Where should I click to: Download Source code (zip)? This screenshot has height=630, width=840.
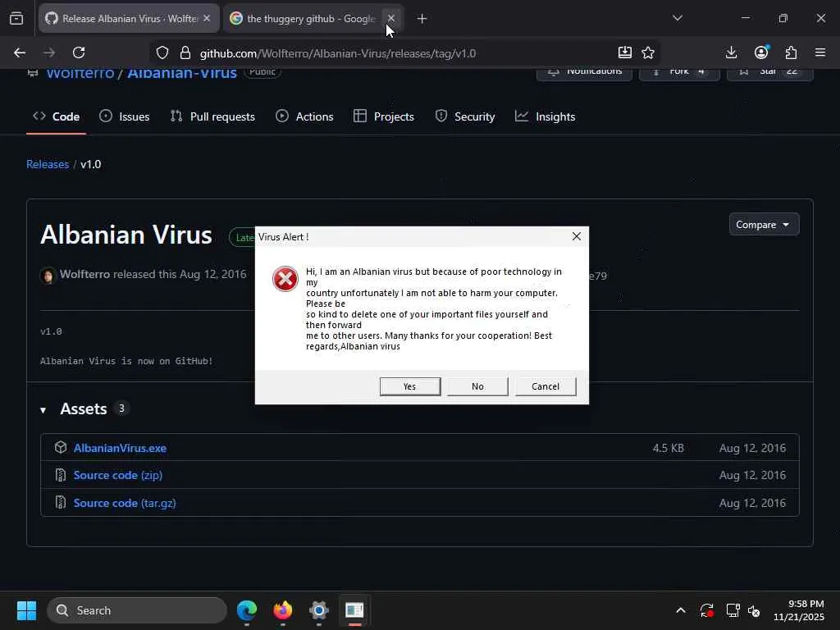(118, 475)
